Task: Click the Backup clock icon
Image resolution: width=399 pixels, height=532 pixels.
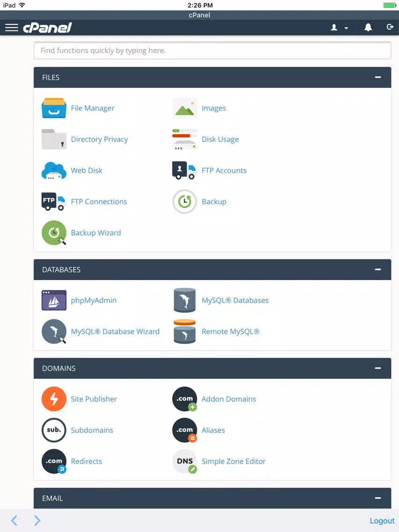Action: tap(185, 201)
